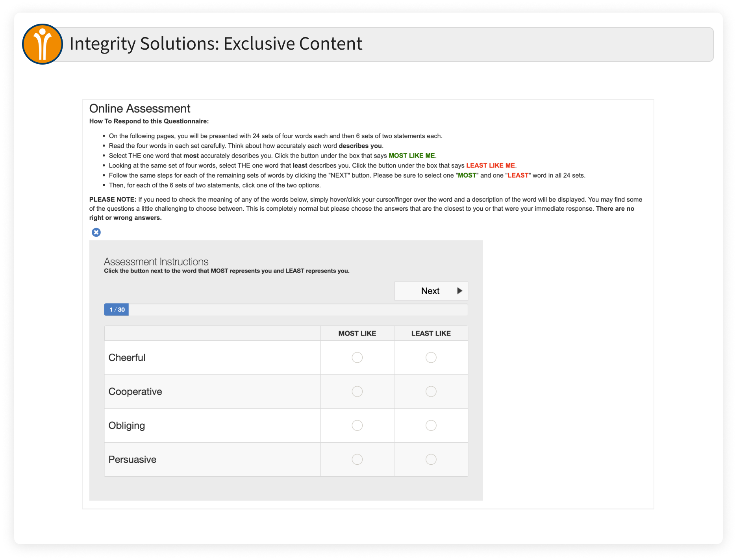The width and height of the screenshot is (737, 560).
Task: Click the MOST LIKE column header
Action: click(x=357, y=334)
